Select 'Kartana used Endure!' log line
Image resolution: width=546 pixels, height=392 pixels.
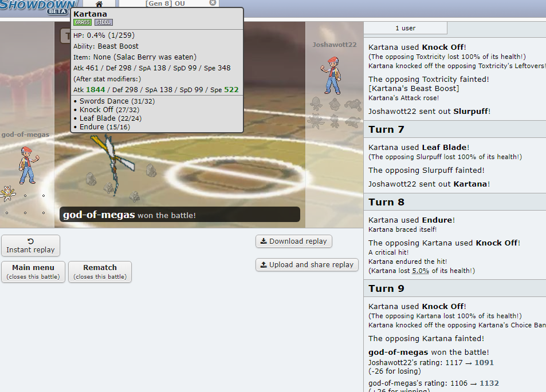[411, 220]
